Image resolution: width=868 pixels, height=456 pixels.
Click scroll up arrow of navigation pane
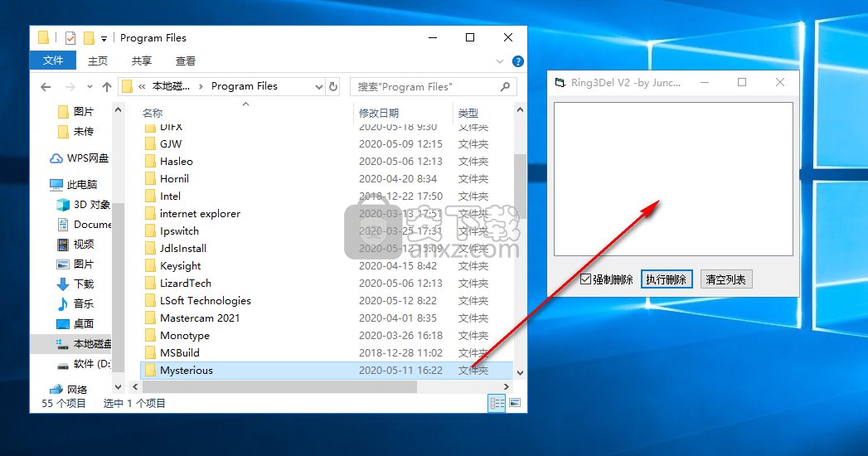(118, 110)
